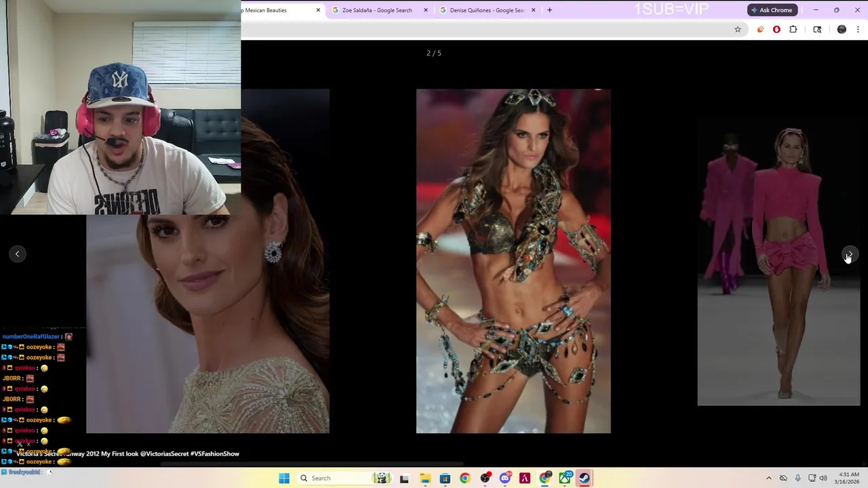Close the Denise Quiñones tab

533,10
